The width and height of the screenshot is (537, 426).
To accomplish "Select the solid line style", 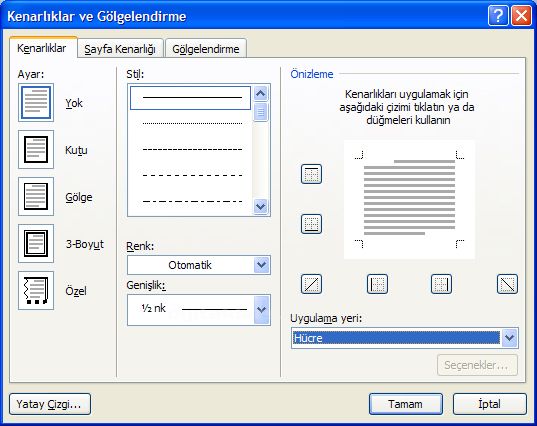I will 190,98.
